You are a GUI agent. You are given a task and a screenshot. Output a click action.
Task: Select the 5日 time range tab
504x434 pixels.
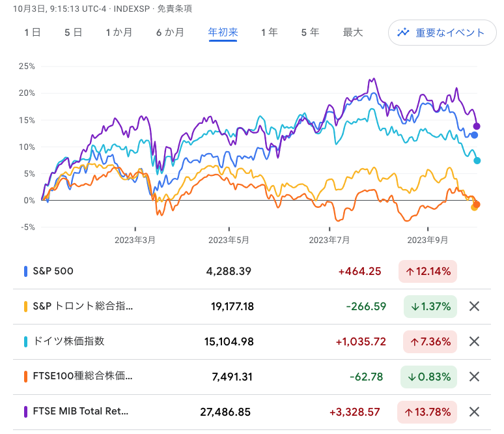[x=74, y=33]
